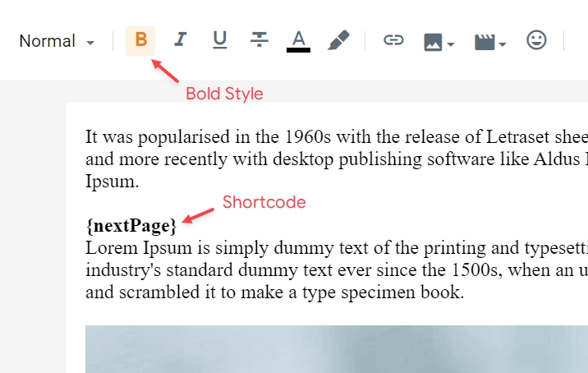The height and width of the screenshot is (373, 588).
Task: Open the insert image dropdown
Action: point(439,41)
